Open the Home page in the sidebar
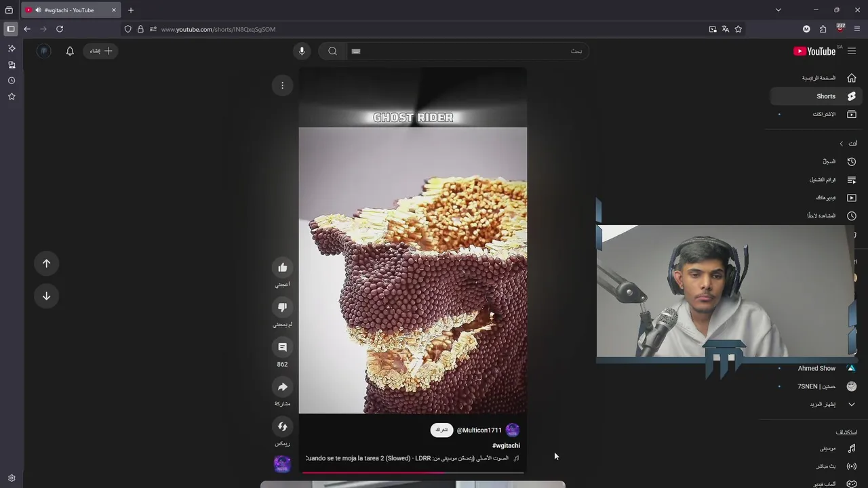 [816, 78]
